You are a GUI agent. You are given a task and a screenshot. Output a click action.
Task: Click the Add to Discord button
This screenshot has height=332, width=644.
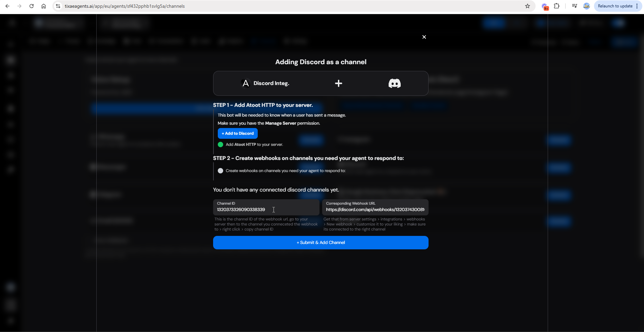pyautogui.click(x=237, y=133)
